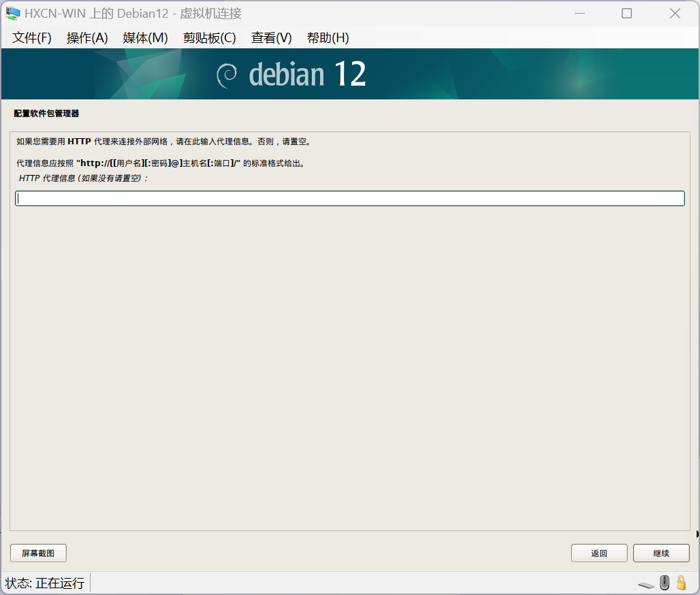
Task: Click the window title HXCN-WIN 上的 Debian12
Action: point(133,14)
